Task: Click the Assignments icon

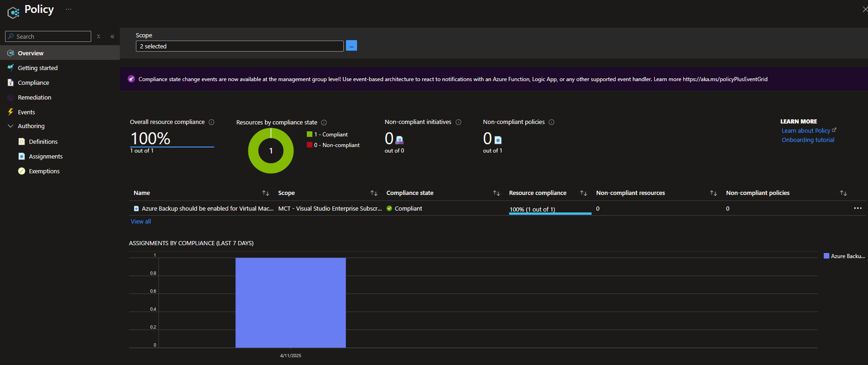Action: (22, 156)
